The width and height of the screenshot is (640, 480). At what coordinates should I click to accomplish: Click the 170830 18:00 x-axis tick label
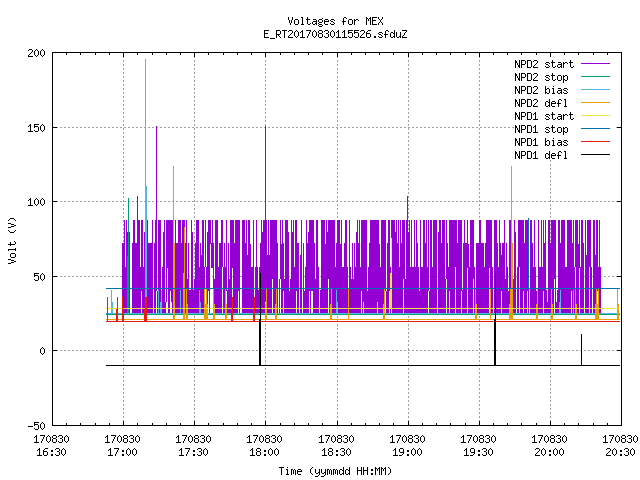[264, 445]
